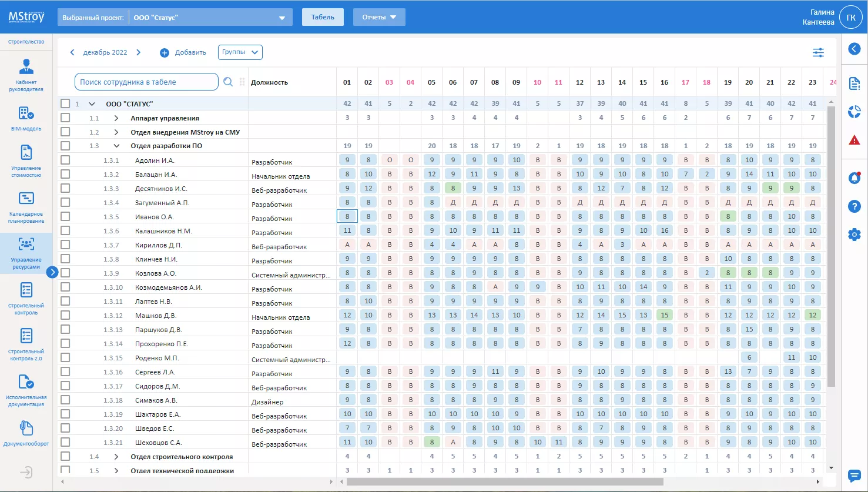The image size is (868, 492).
Task: Click the employee search field
Action: [146, 82]
